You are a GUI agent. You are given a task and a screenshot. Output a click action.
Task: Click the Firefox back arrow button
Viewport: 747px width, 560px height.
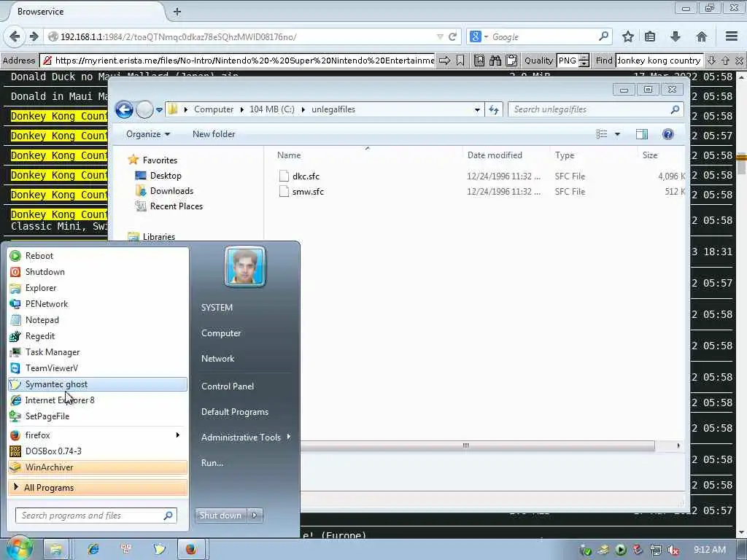pos(15,36)
